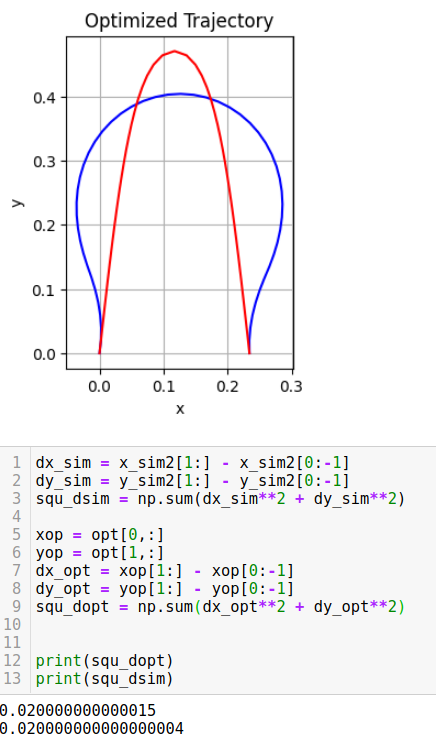The height and width of the screenshot is (747, 436).
Task: Click the 'dy_opt = yop[1:]' code line
Action: click(x=165, y=589)
